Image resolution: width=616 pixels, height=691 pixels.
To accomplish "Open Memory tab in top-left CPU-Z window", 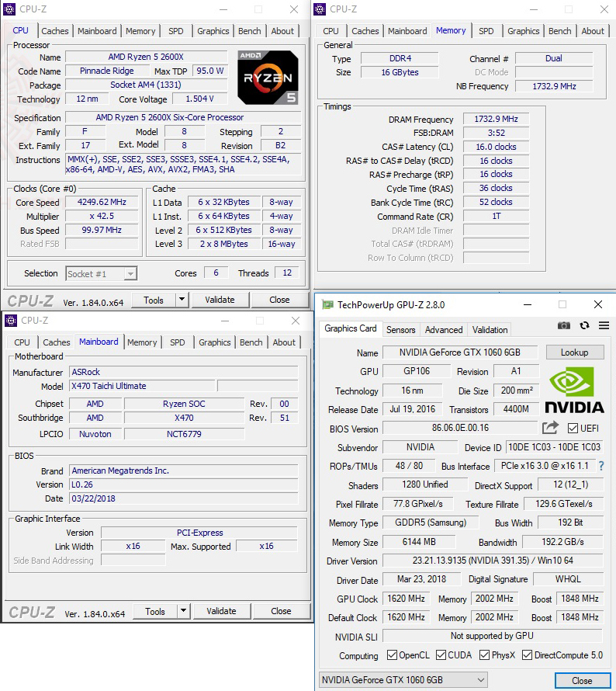I will tap(140, 31).
